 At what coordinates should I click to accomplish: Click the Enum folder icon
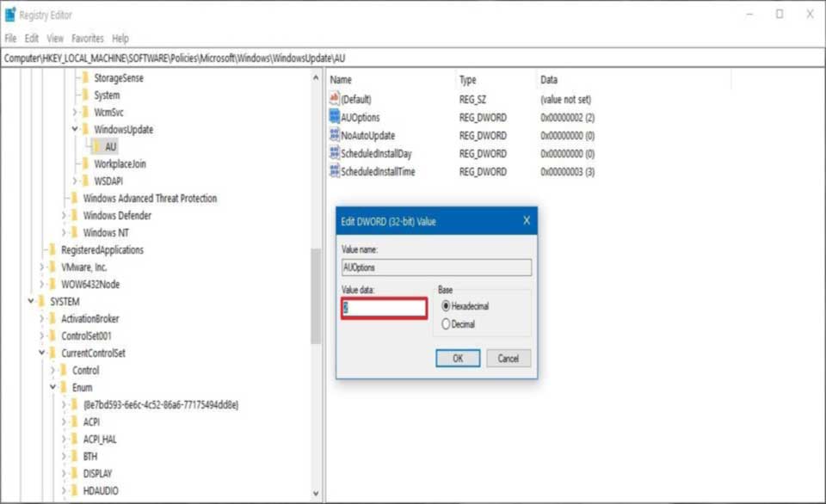pyautogui.click(x=63, y=387)
